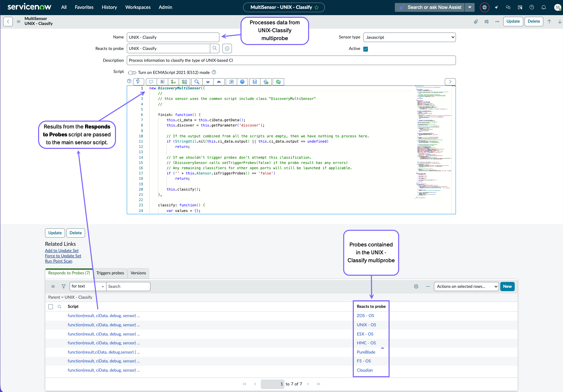Open the attachments paperclip icon

(x=476, y=22)
